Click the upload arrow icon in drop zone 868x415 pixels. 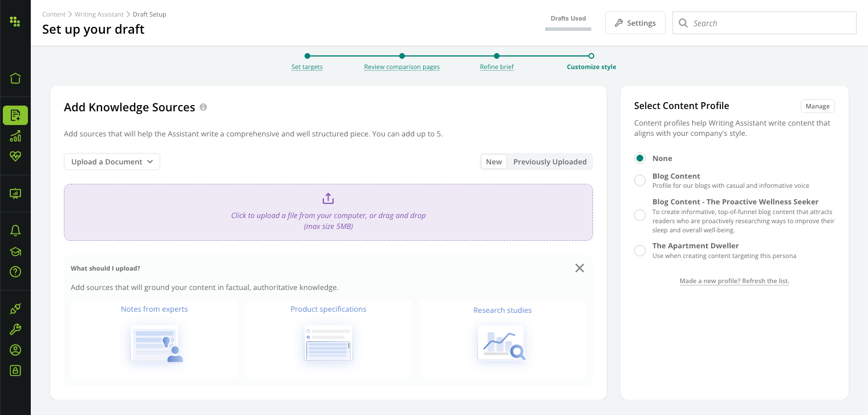click(x=328, y=199)
